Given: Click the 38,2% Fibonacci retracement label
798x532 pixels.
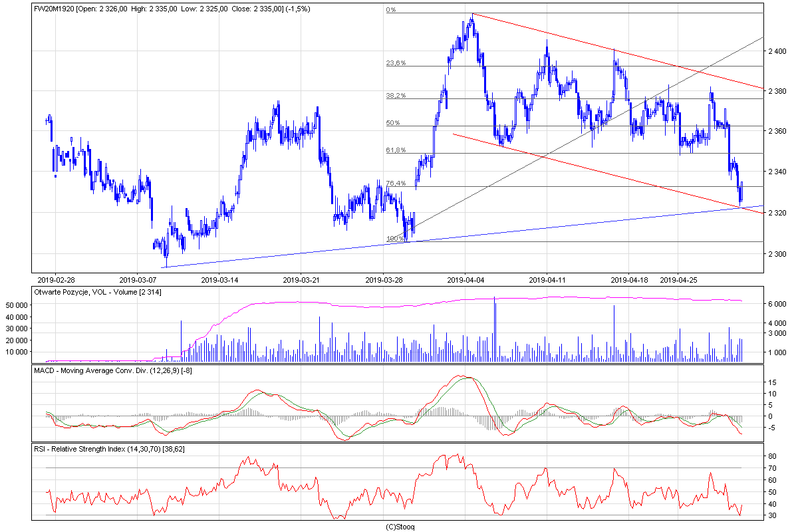Looking at the screenshot, I should click(396, 96).
